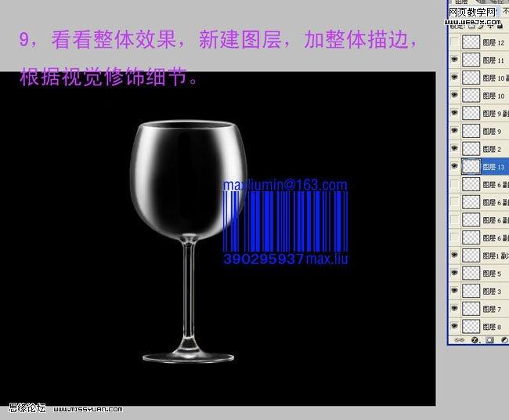The height and width of the screenshot is (420, 509).
Task: Select the layer named 图层 5
Action: click(492, 273)
